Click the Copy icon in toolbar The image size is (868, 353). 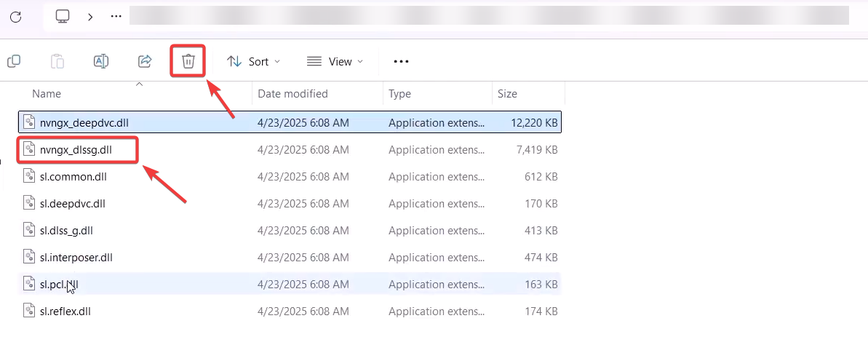point(14,61)
